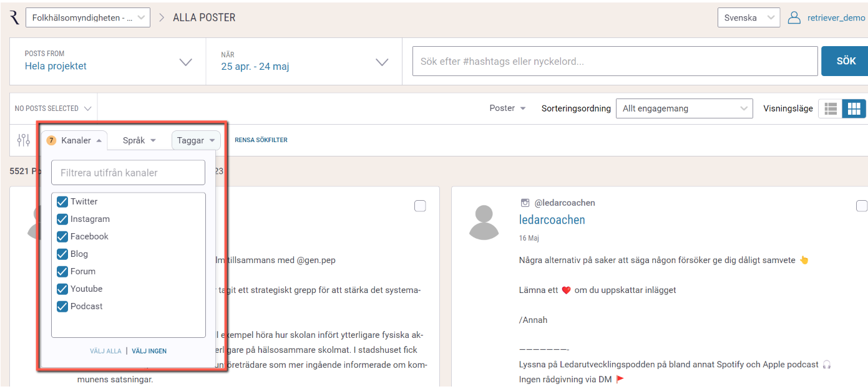Open the Språk filter dropdown
The width and height of the screenshot is (868, 389).
139,140
